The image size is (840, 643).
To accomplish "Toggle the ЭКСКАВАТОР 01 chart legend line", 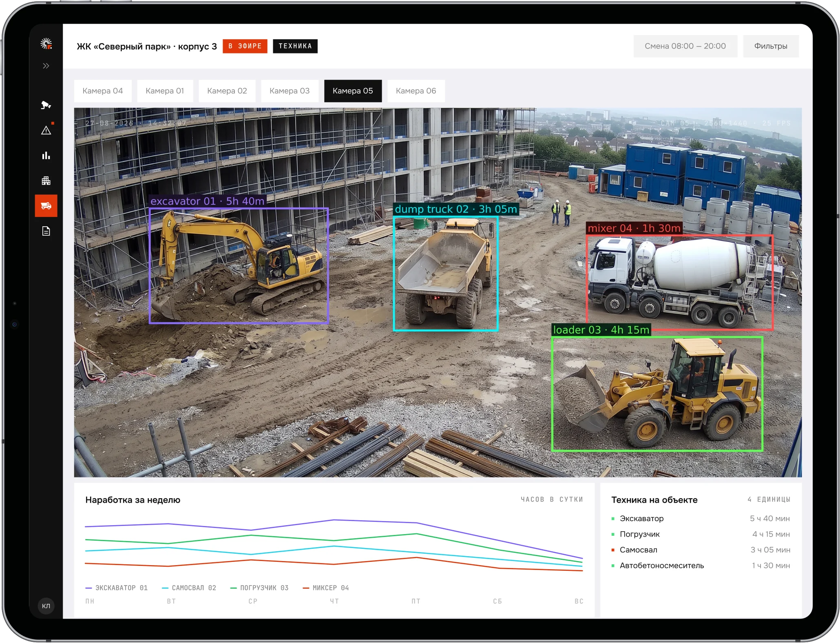I will (117, 588).
